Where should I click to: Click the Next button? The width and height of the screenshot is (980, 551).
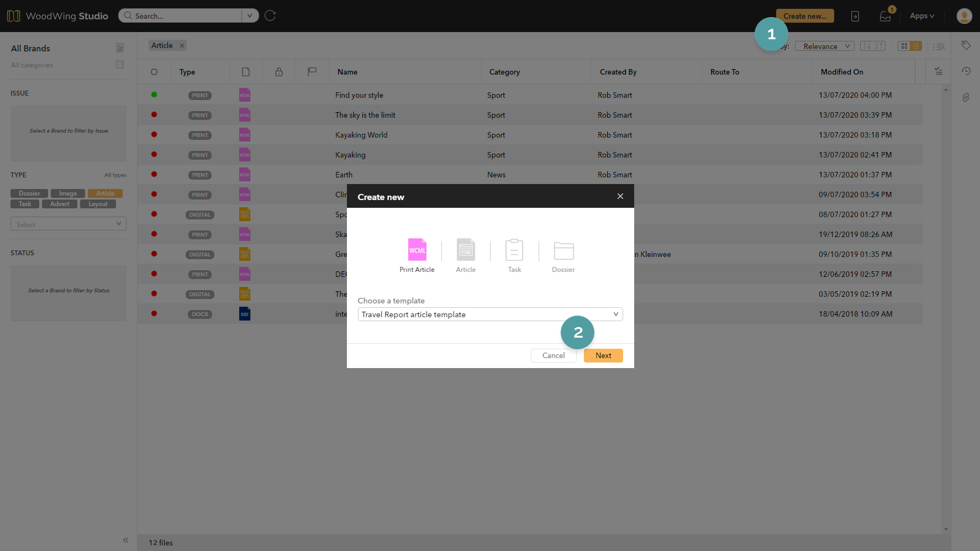pos(603,355)
